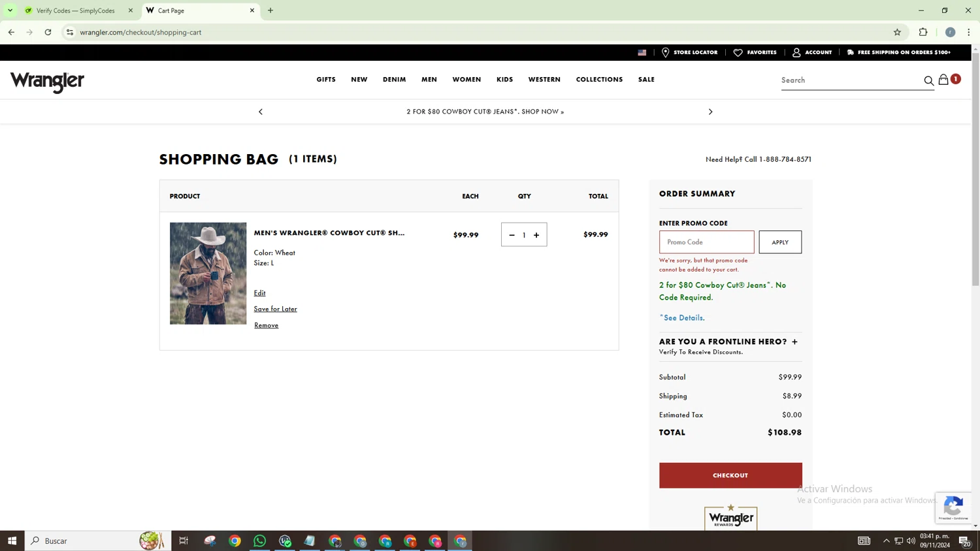Show hidden system tray icons
The image size is (980, 551).
[x=886, y=541]
